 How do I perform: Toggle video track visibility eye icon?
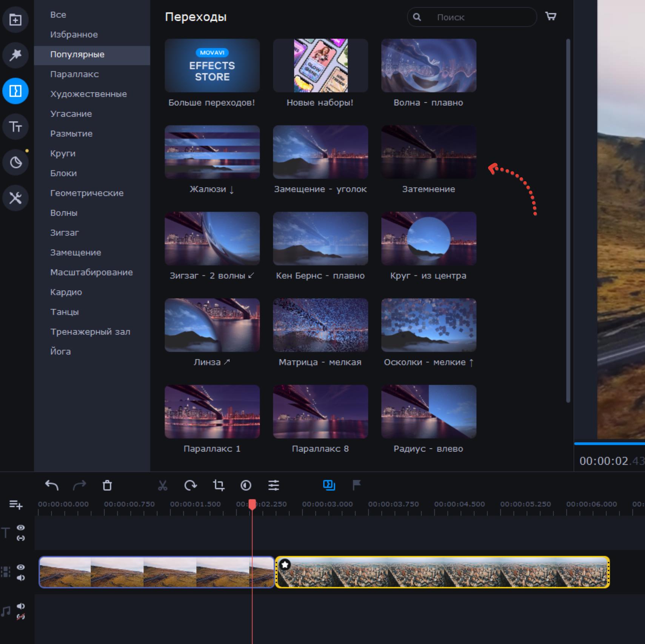pos(21,567)
